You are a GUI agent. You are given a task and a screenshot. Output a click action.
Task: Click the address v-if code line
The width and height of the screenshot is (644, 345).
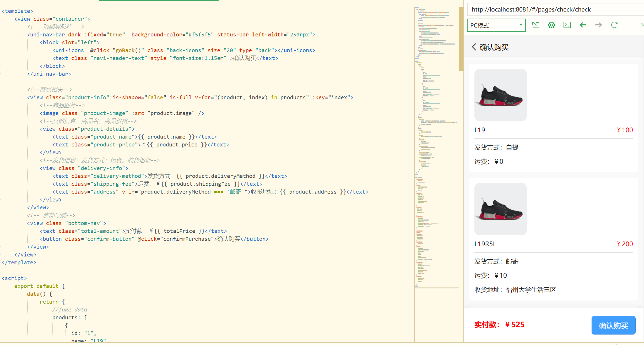coord(210,192)
